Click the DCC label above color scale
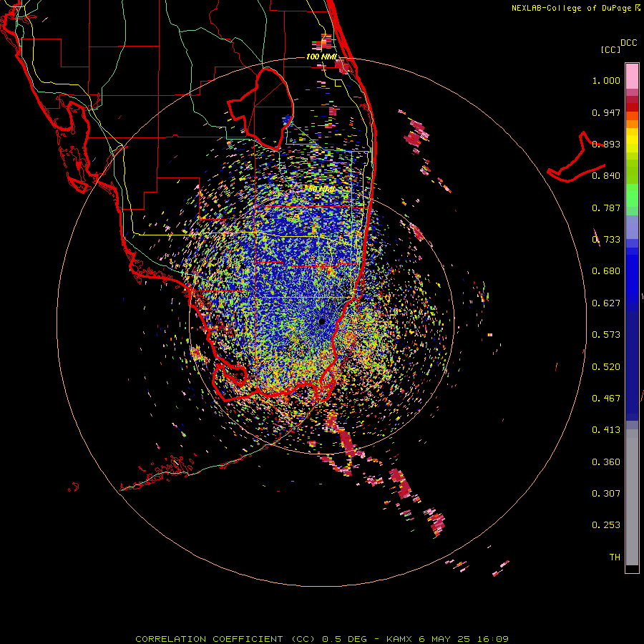The width and height of the screenshot is (644, 644). pos(628,43)
